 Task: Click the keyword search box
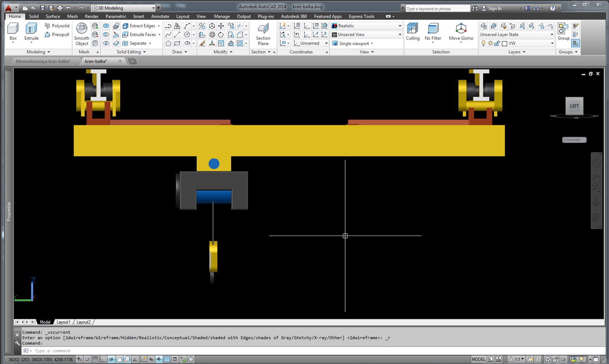click(x=438, y=8)
